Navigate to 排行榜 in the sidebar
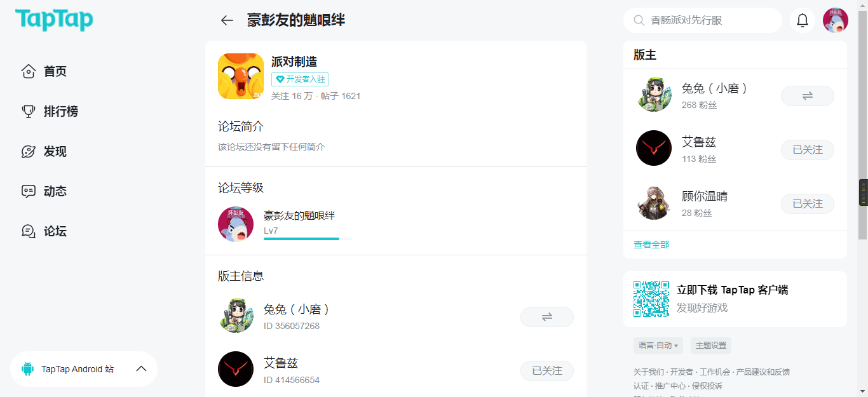Viewport: 868px width, 397px height. (x=60, y=112)
